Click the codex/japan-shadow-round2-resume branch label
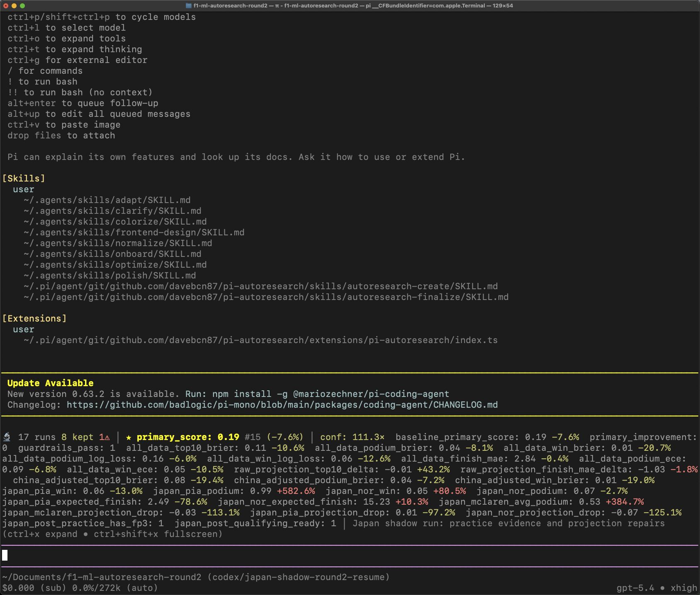This screenshot has height=595, width=700. (x=299, y=577)
